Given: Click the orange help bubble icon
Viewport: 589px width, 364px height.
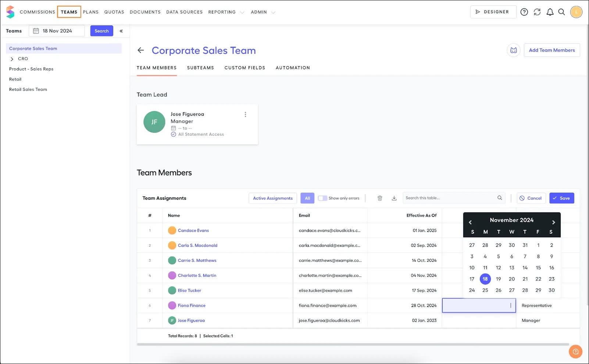Looking at the screenshot, I should click(x=575, y=351).
